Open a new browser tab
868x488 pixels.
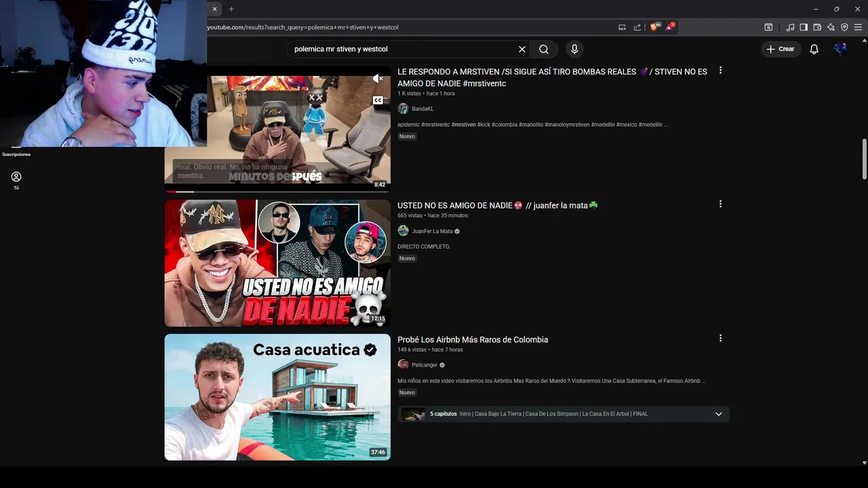tap(231, 9)
